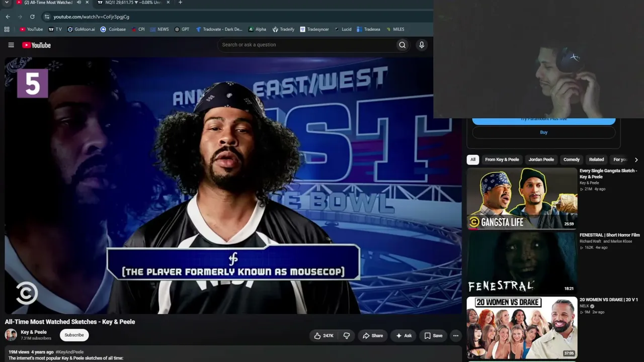This screenshot has height=362, width=644.
Task: Click the video player to pause
Action: coord(233,186)
